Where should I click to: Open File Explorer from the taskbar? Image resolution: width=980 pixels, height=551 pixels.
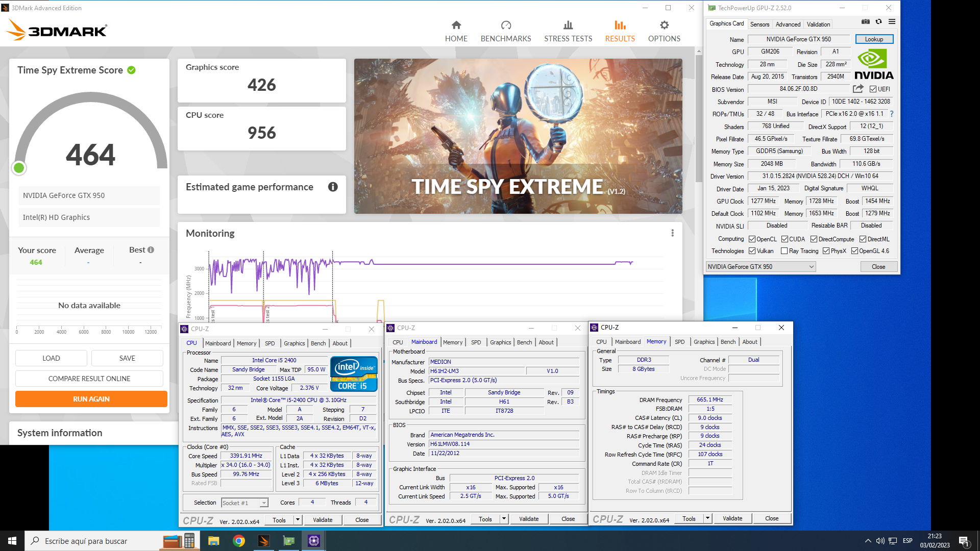[x=213, y=541]
